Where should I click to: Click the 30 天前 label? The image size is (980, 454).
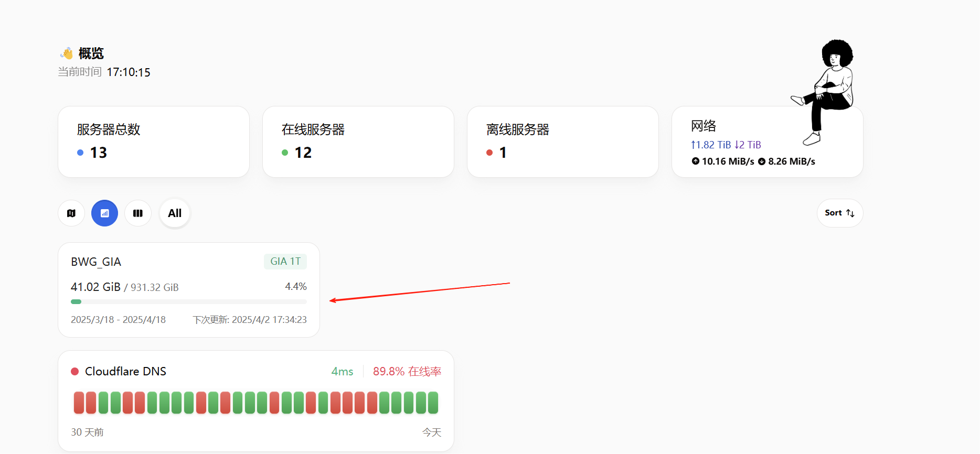tap(87, 432)
